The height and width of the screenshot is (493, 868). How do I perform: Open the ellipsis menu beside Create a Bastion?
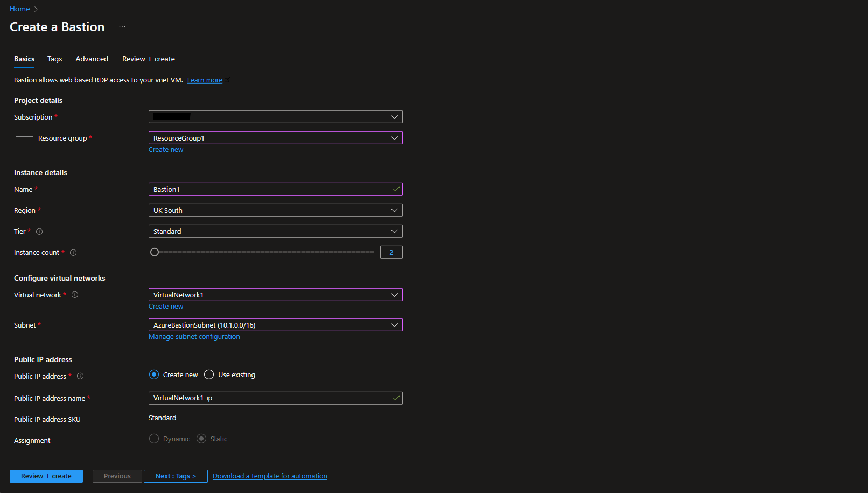coord(122,27)
